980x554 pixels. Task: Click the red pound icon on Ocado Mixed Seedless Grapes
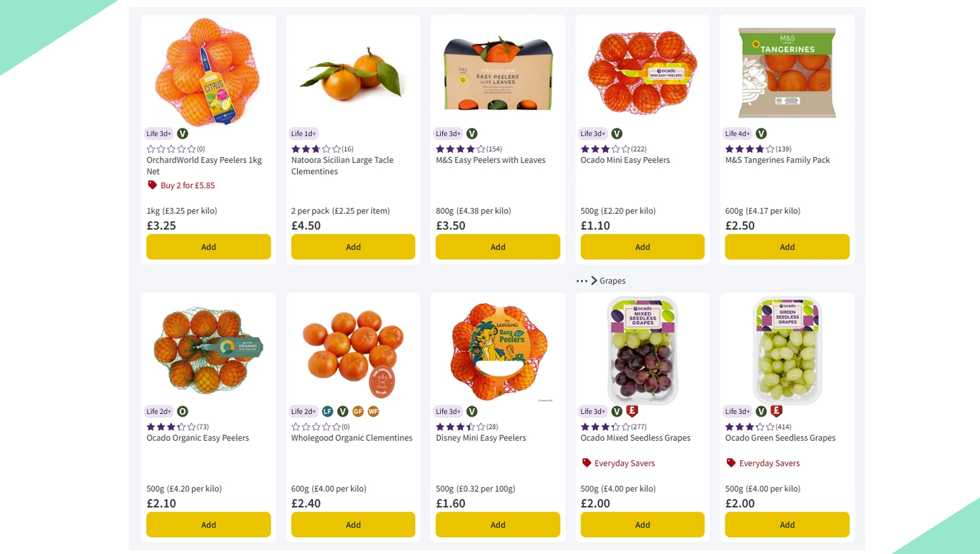coord(632,411)
